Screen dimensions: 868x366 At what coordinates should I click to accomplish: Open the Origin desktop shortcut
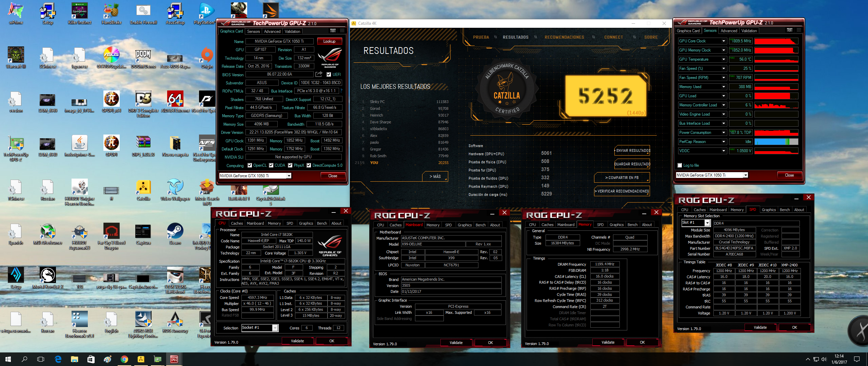[x=207, y=57]
